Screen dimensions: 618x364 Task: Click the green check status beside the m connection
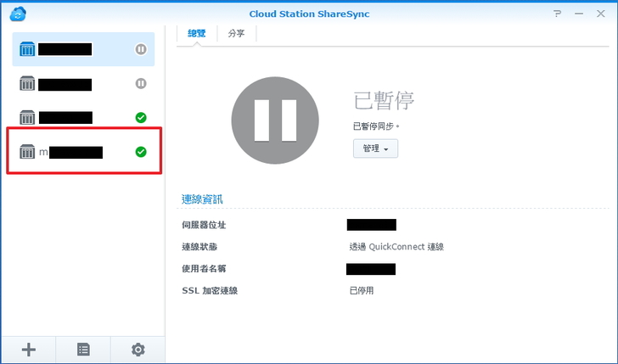tap(141, 152)
